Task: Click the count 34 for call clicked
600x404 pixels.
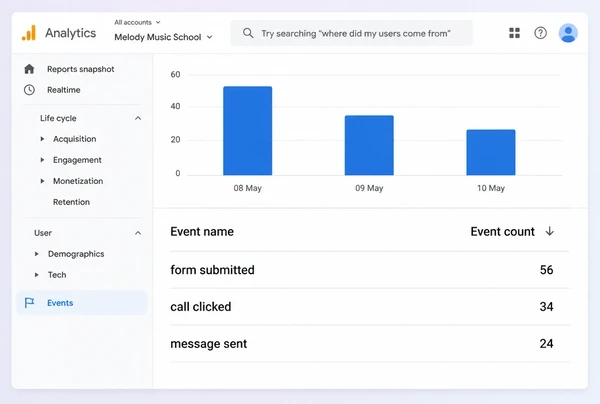Action: tap(546, 306)
